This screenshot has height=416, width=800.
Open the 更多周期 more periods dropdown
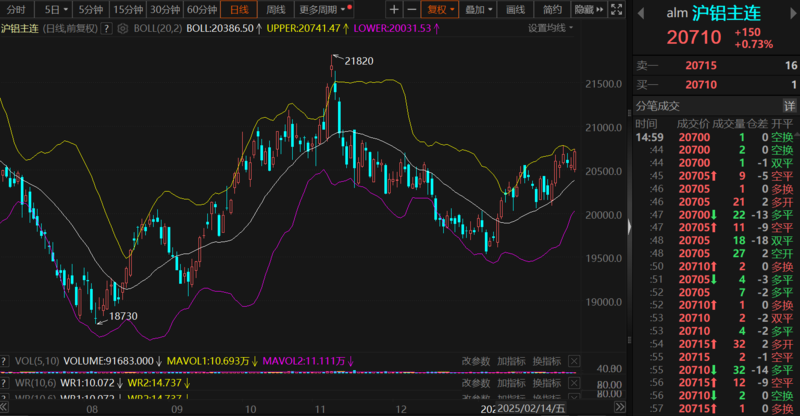(322, 9)
